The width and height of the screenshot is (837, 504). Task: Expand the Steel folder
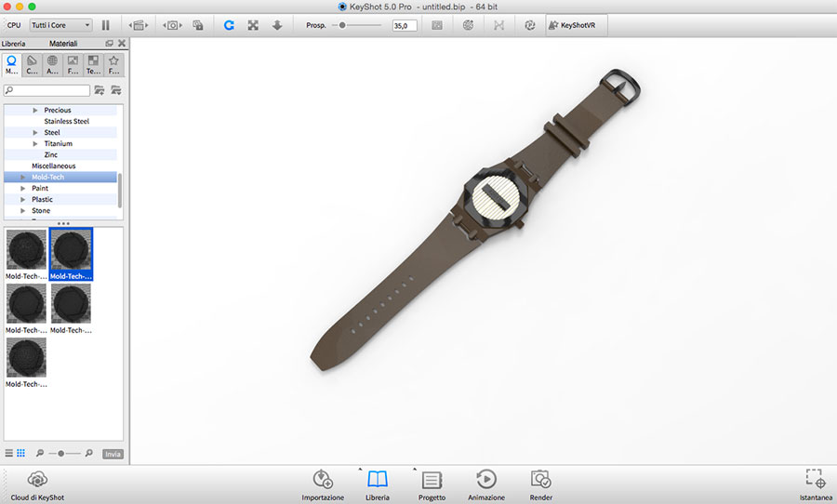coord(35,132)
